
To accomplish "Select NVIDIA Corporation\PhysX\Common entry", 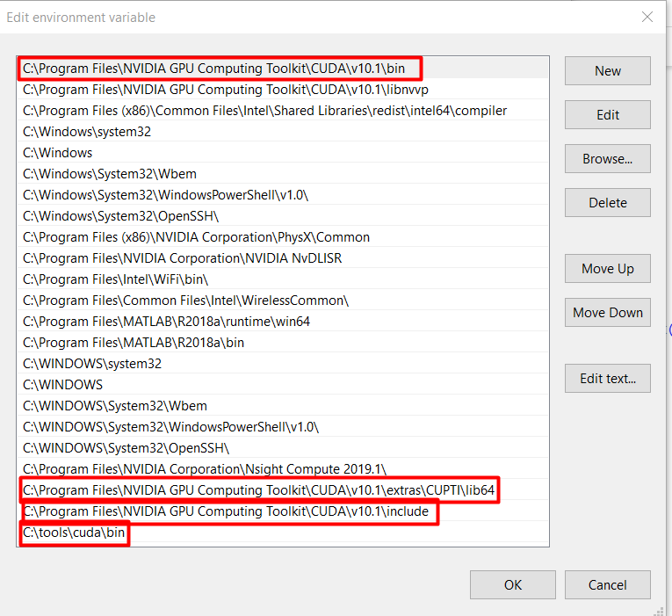I will coord(283,236).
